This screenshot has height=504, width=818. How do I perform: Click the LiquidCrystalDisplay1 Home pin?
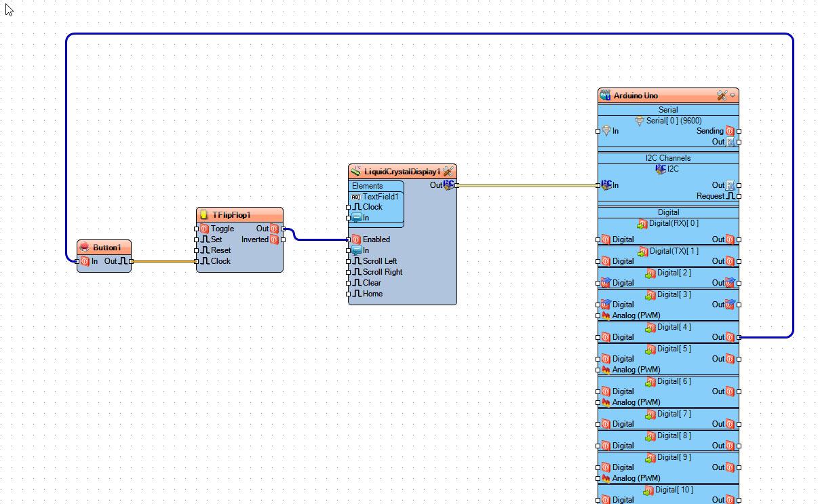[x=349, y=294]
